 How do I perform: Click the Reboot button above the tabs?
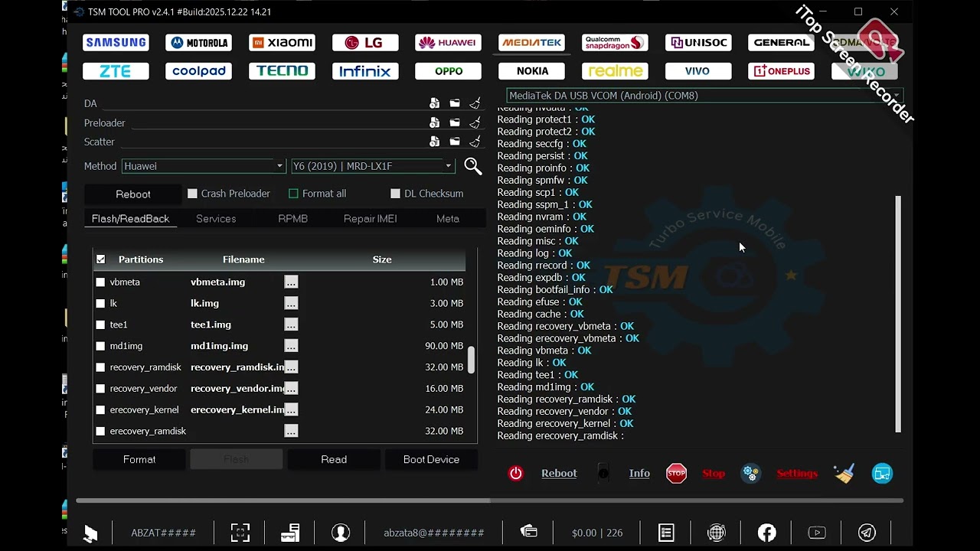coord(133,194)
